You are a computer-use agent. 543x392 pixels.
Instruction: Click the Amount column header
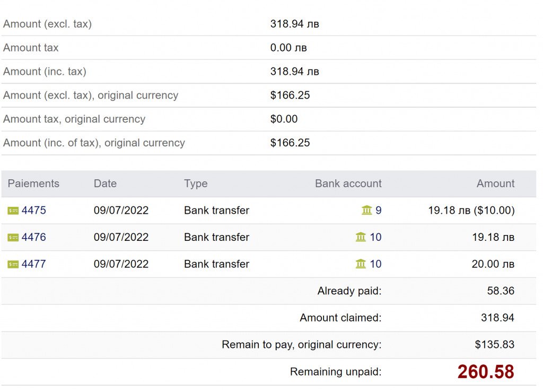pos(495,184)
